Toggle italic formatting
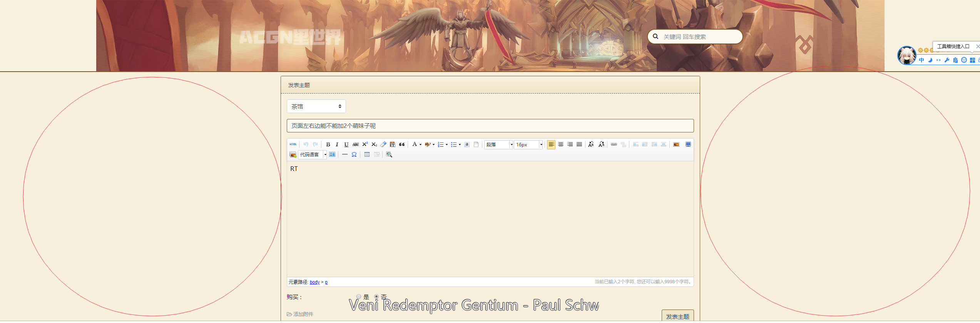 point(337,144)
